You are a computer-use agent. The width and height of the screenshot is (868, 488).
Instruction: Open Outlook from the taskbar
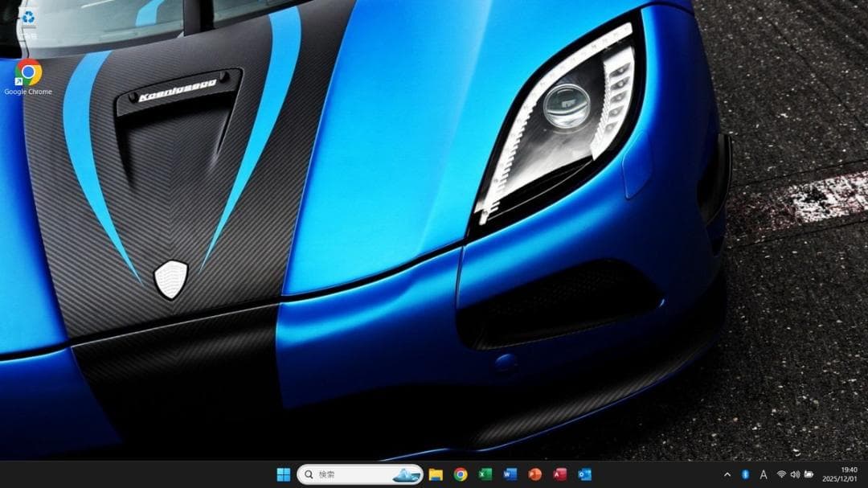(x=586, y=474)
